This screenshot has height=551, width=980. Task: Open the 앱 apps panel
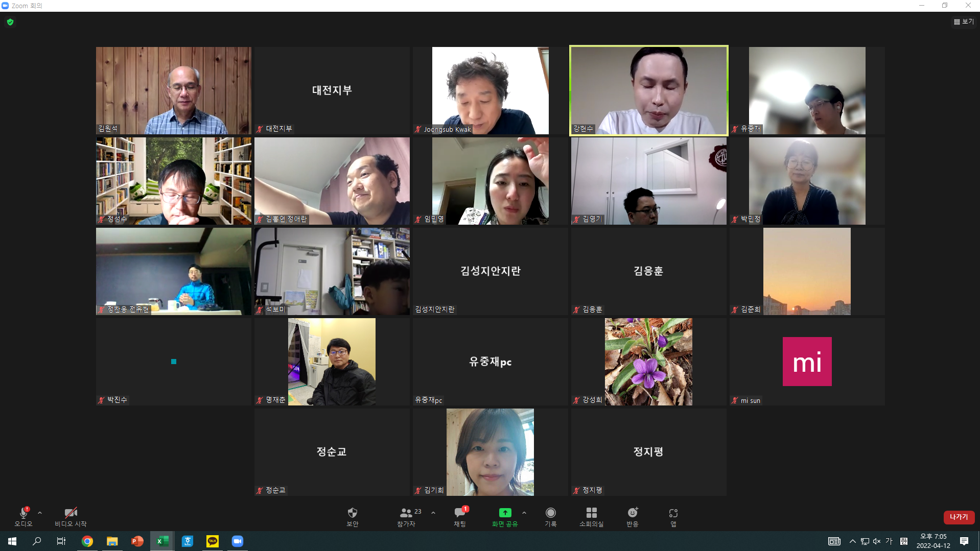click(673, 516)
